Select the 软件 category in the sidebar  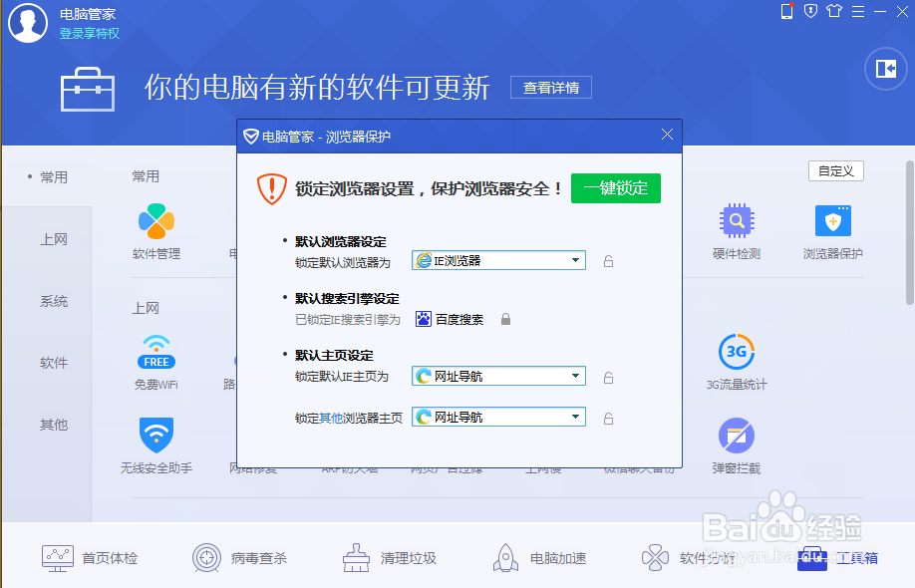tap(54, 363)
